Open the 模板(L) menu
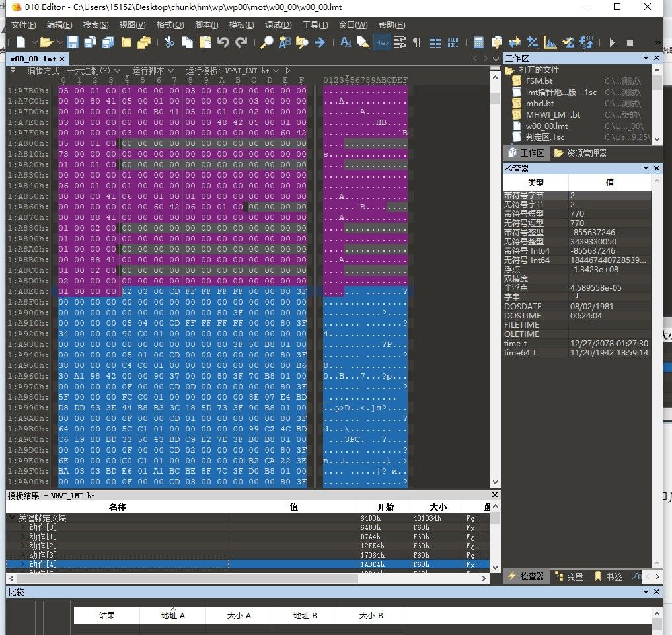Viewport: 672px width, 635px height. [241, 25]
